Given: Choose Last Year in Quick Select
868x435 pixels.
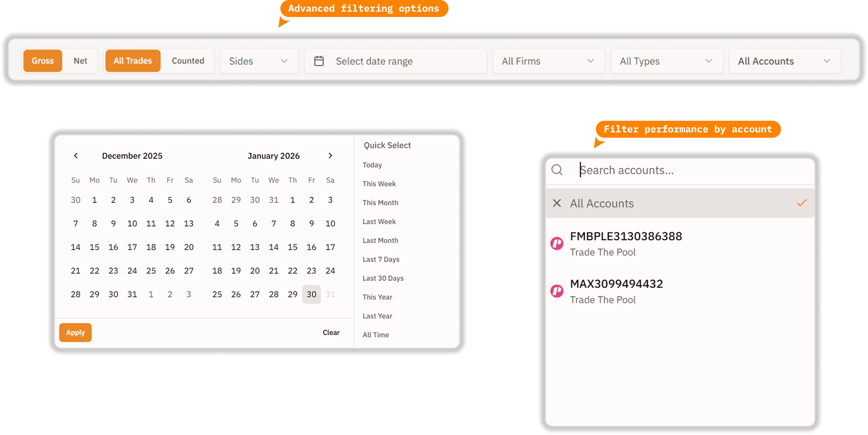Looking at the screenshot, I should 378,316.
